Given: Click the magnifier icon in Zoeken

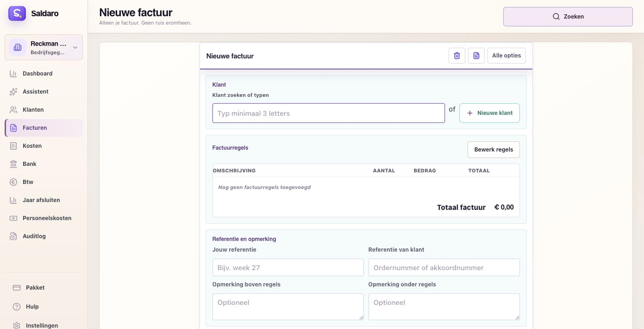Looking at the screenshot, I should pyautogui.click(x=556, y=17).
